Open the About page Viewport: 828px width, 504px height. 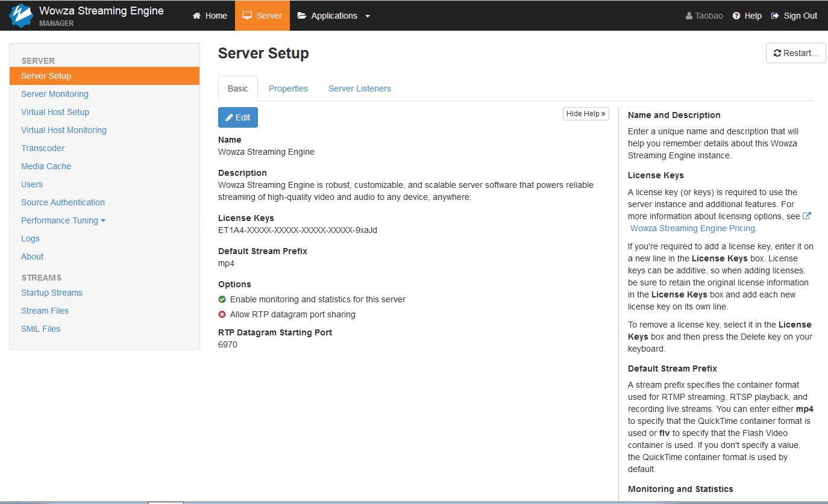pyautogui.click(x=33, y=257)
